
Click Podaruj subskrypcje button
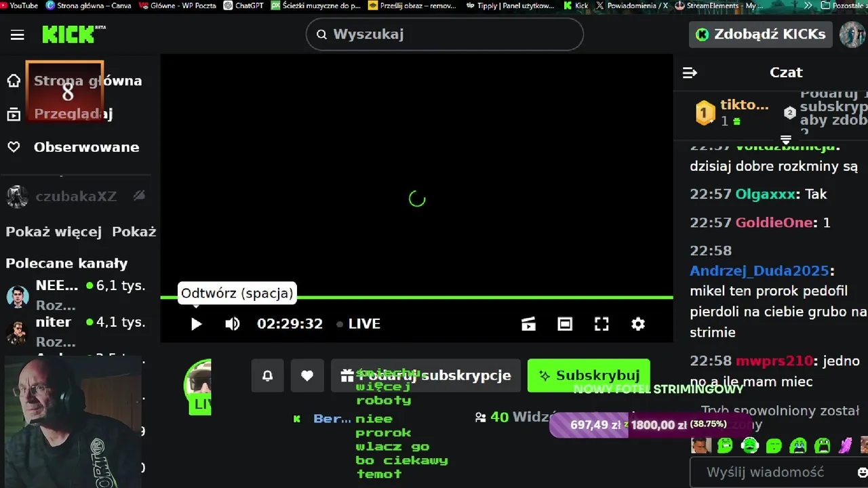[426, 375]
